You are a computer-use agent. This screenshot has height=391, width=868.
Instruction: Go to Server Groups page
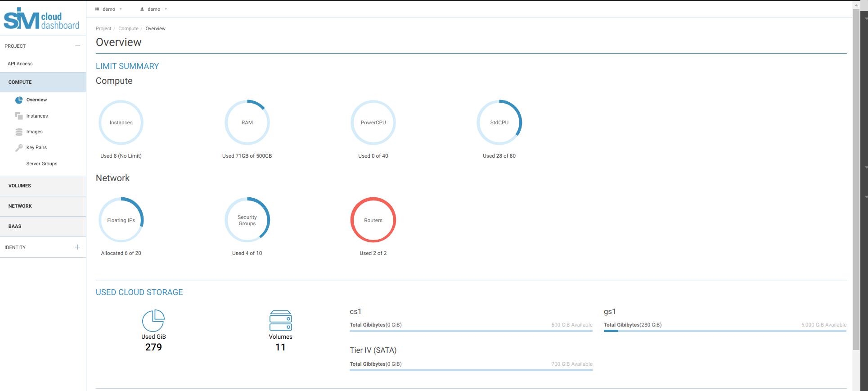[x=42, y=164]
